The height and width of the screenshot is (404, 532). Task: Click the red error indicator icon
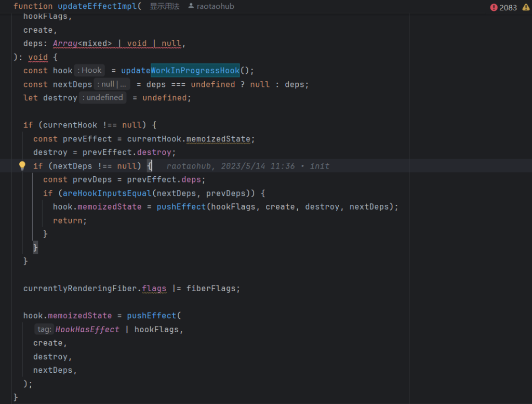click(494, 7)
